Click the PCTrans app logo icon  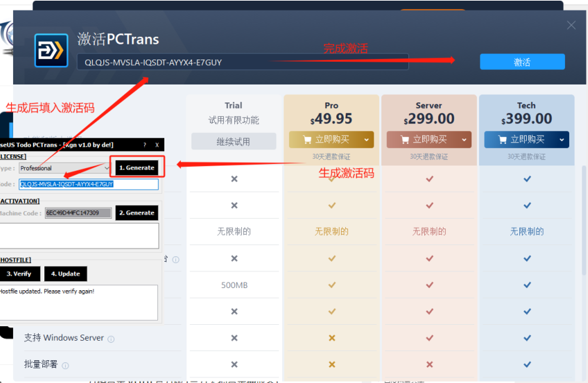coord(51,51)
